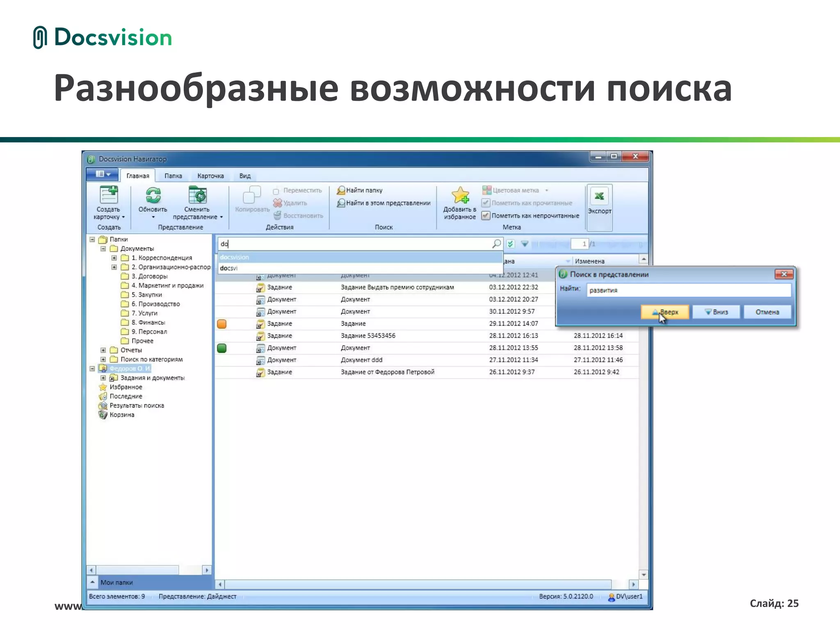Click the Move (Переместить) option
The height and width of the screenshot is (630, 840).
(297, 191)
